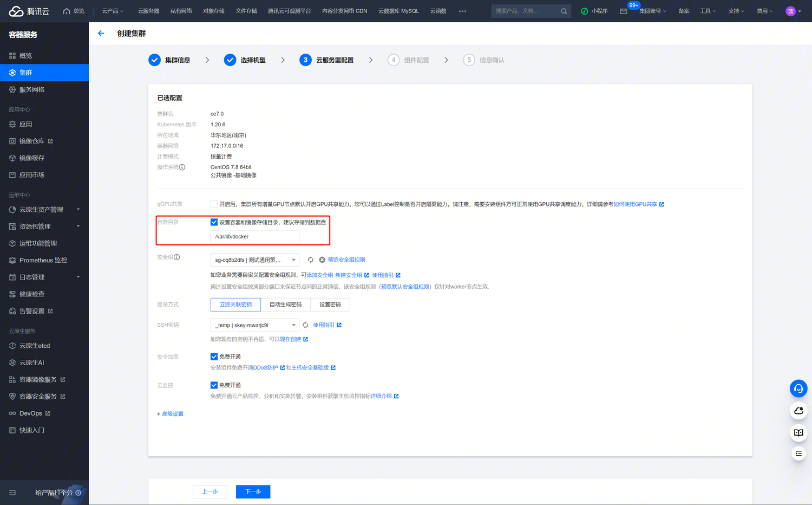Open the security group dropdown
This screenshot has width=812, height=505.
pyautogui.click(x=254, y=260)
